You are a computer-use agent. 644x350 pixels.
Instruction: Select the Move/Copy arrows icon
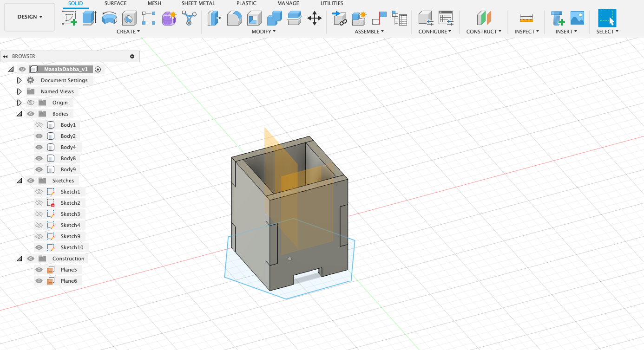coord(315,18)
